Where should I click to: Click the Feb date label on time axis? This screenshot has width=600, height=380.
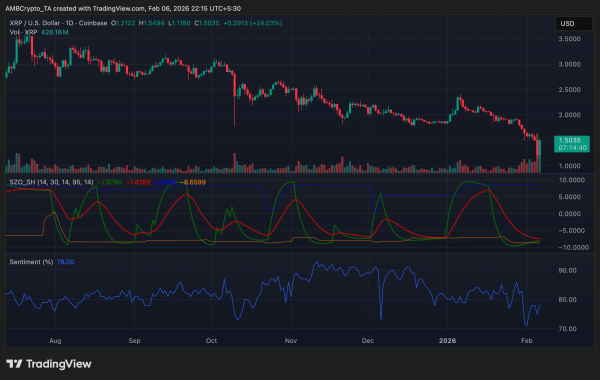coord(527,341)
